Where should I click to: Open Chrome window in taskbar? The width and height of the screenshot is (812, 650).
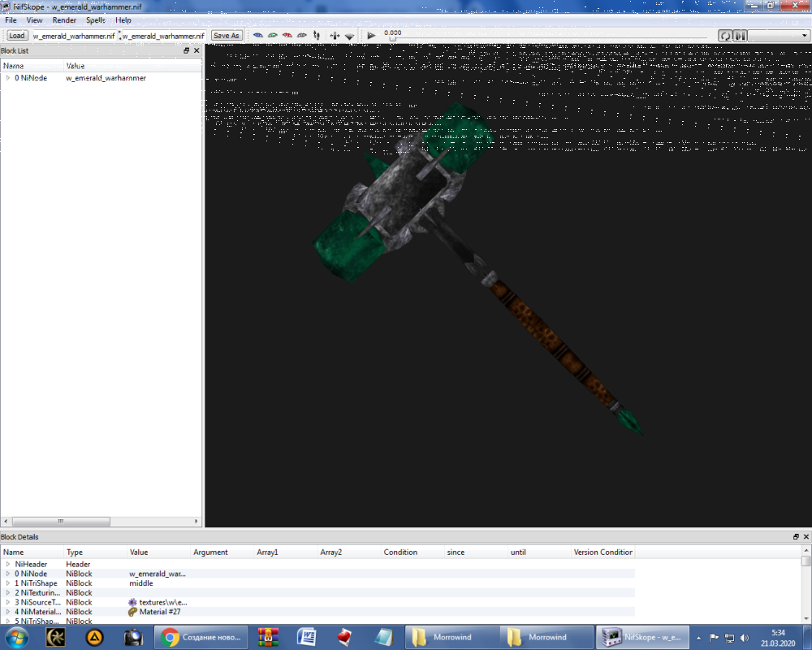tap(201, 637)
